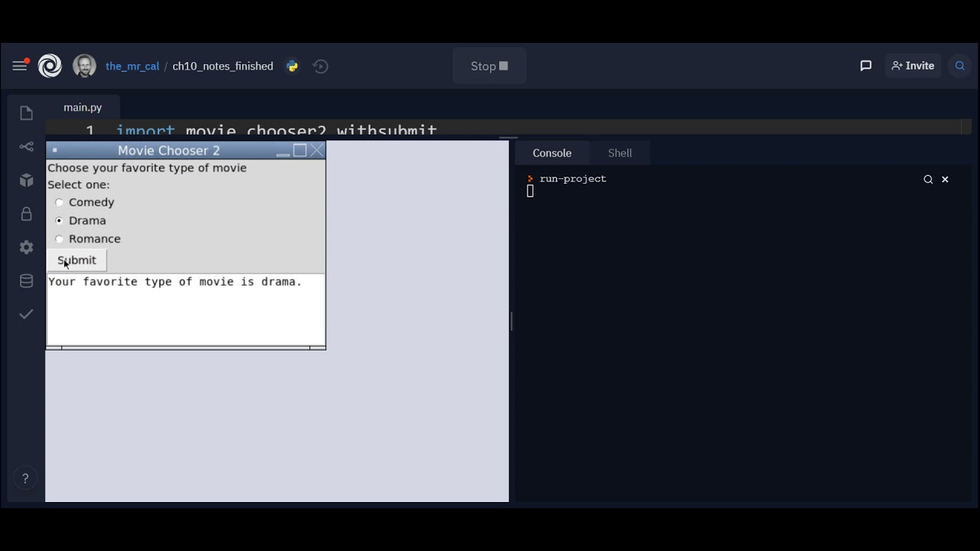Screen dimensions: 980x551
Task: Open the Help question mark icon
Action: (25, 478)
